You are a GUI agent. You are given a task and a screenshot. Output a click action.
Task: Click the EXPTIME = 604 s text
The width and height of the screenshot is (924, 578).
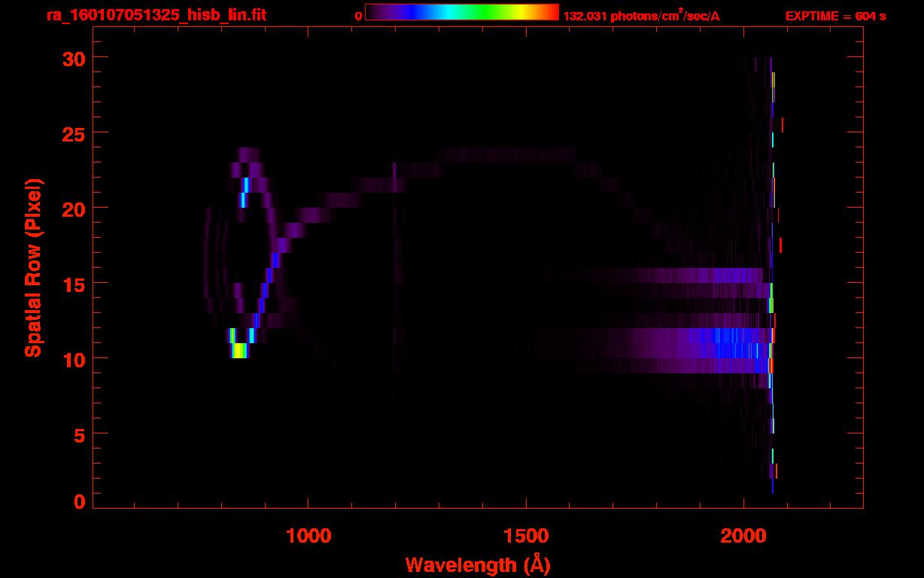tap(835, 16)
